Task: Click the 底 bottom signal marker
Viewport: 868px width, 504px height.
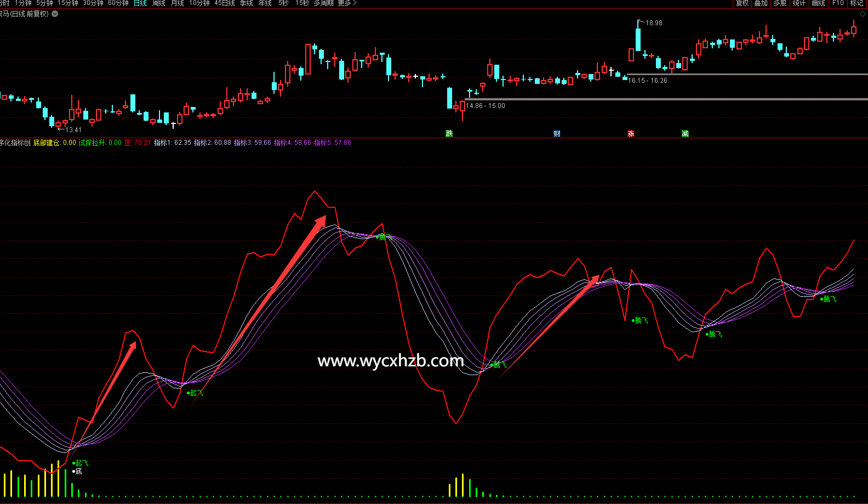Action: click(x=78, y=472)
